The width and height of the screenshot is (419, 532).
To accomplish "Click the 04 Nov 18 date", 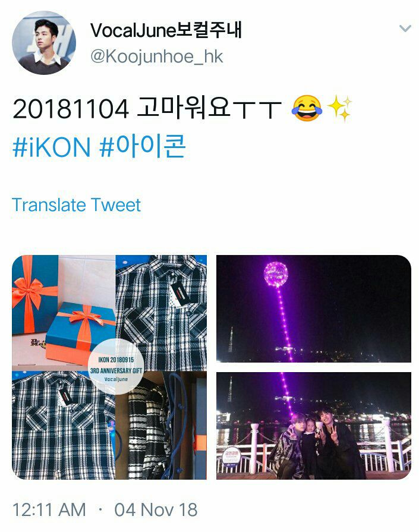I will [x=156, y=509].
